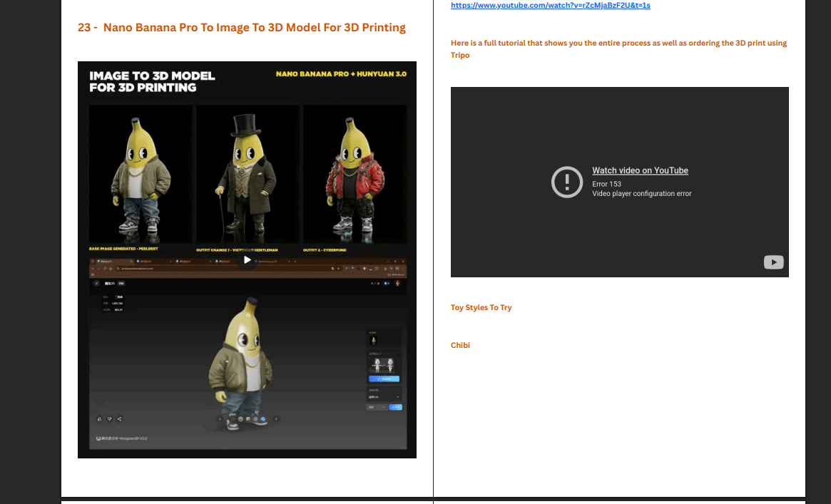Expand small format dropdown beside blue button
Screen dimensions: 831x504
click(x=377, y=407)
